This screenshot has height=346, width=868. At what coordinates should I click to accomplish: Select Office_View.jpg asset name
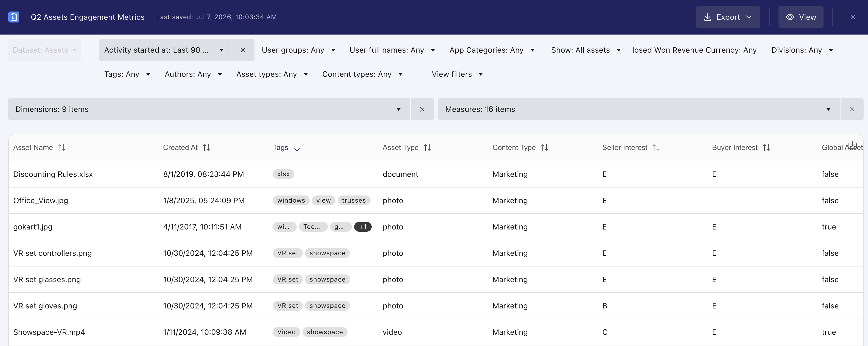click(x=40, y=200)
